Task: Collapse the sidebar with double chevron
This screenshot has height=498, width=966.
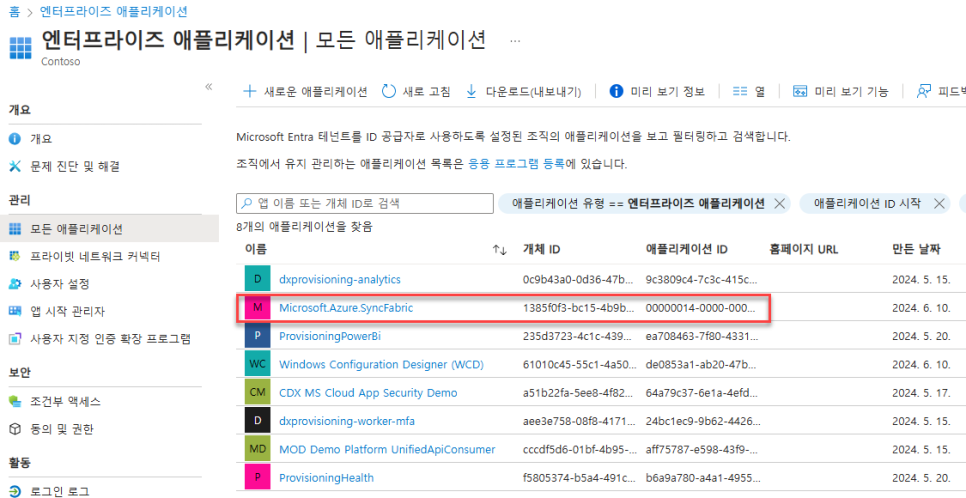Action: (208, 86)
